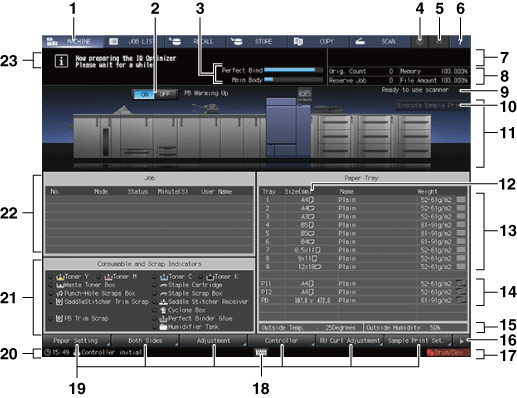Viewport: 517px width, 398px height.
Task: Click the keyboard icon in the status bar
Action: [x=261, y=352]
